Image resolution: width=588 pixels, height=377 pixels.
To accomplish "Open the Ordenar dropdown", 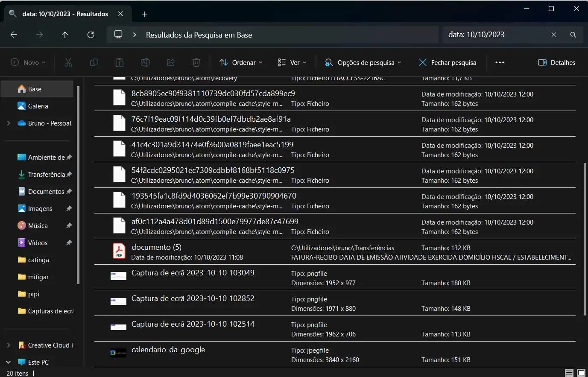I will [x=241, y=63].
